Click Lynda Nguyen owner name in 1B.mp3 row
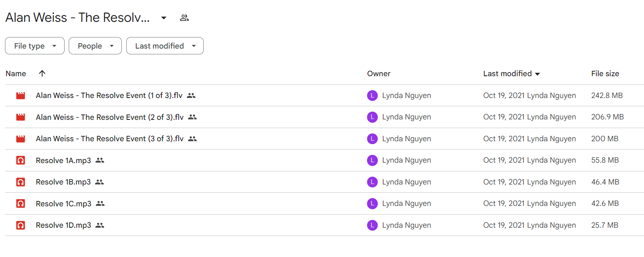Image resolution: width=644 pixels, height=257 pixels. coord(407,182)
